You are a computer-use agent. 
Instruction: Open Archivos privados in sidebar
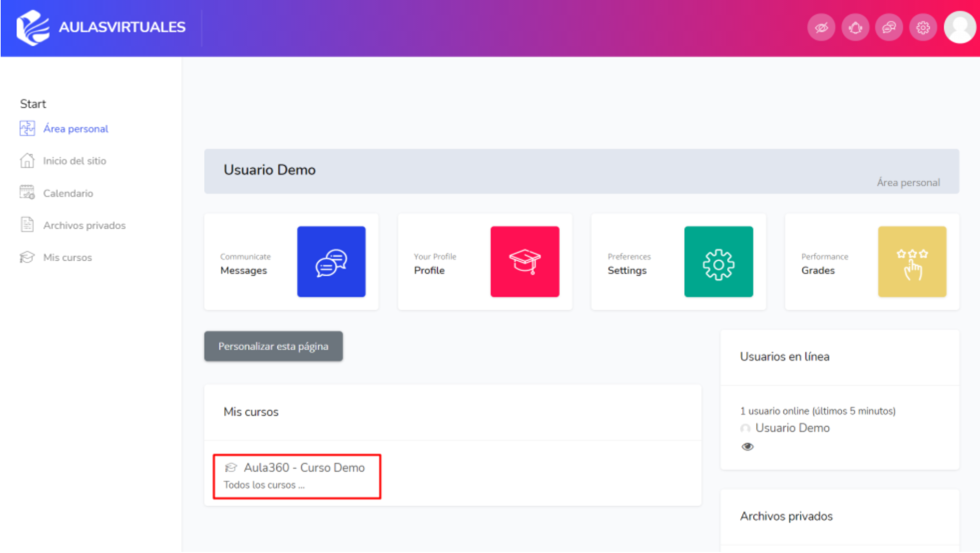tap(84, 226)
